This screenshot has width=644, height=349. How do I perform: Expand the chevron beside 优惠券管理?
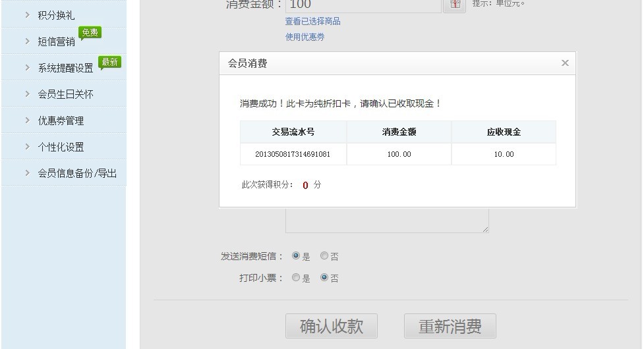click(27, 121)
